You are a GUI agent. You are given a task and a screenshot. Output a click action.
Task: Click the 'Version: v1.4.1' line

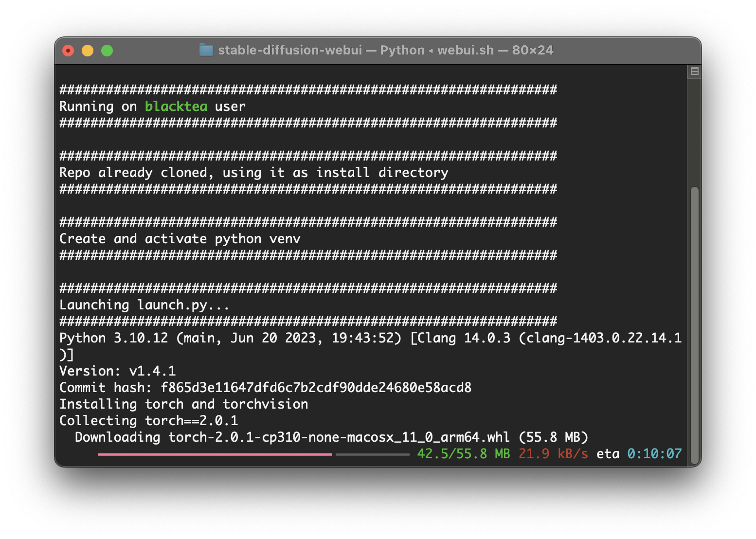point(118,371)
